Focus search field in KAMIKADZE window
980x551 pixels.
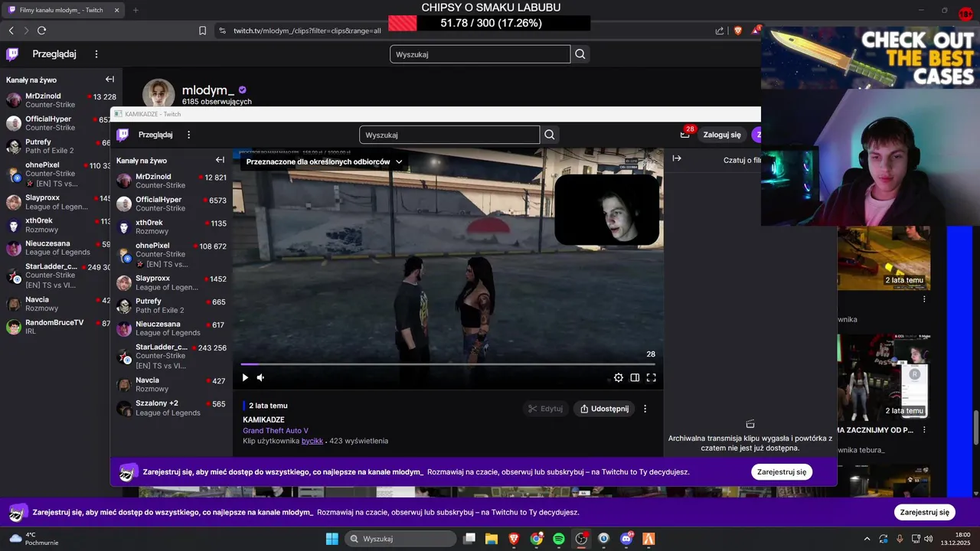tap(449, 135)
